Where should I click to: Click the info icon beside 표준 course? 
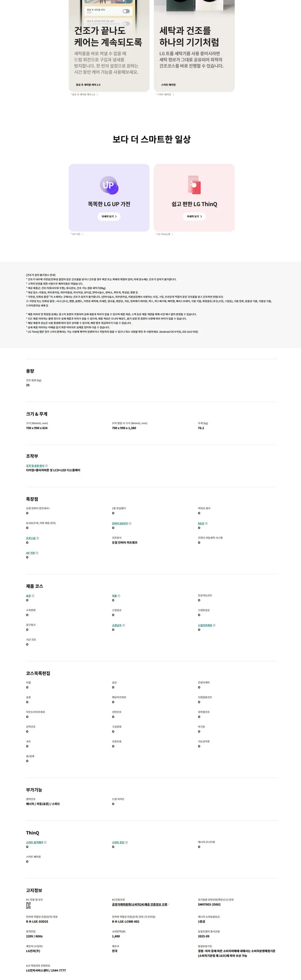33,596
